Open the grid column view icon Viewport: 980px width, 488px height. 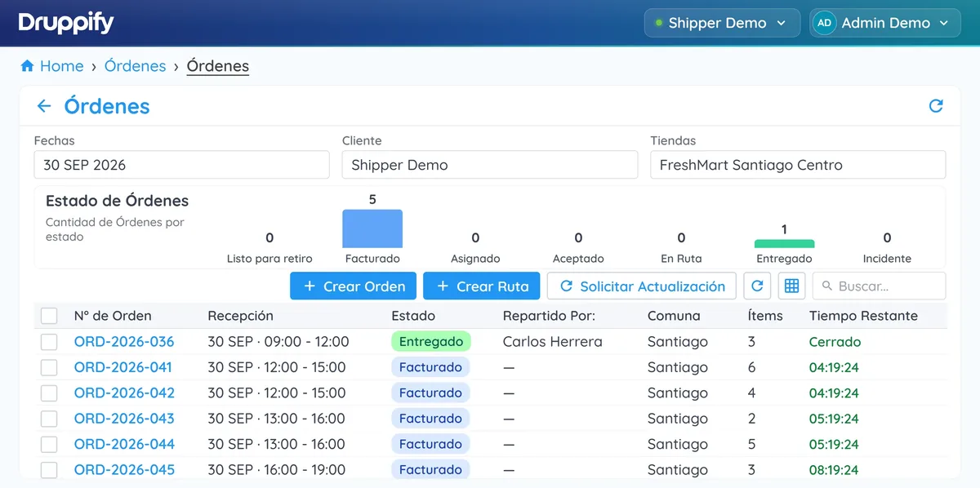(791, 286)
